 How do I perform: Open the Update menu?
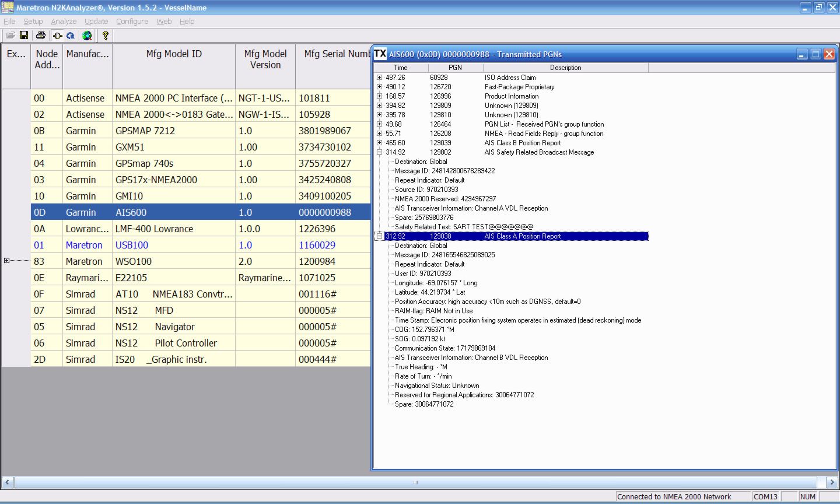coord(96,22)
